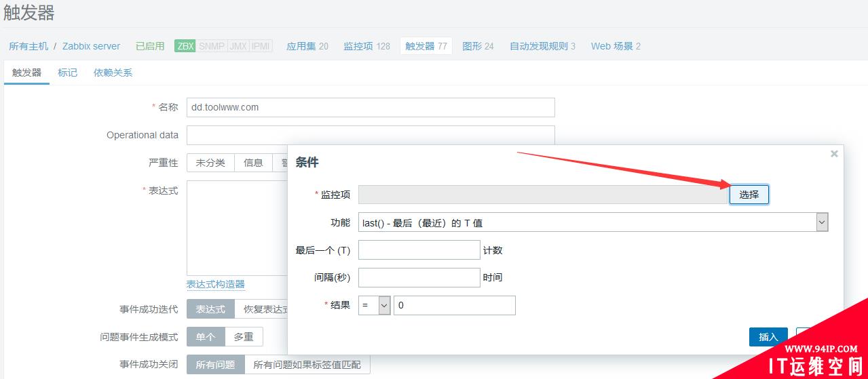Select 恢复表达式 option for 事件成功迭代
This screenshot has width=868, height=379.
pyautogui.click(x=261, y=309)
